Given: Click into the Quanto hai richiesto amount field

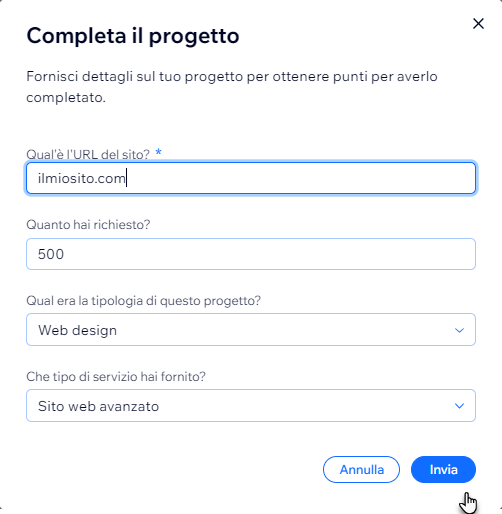Looking at the screenshot, I should pyautogui.click(x=251, y=254).
